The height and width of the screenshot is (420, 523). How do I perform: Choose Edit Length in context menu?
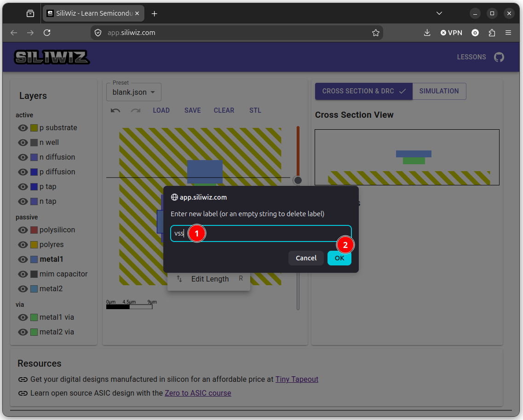pos(209,279)
